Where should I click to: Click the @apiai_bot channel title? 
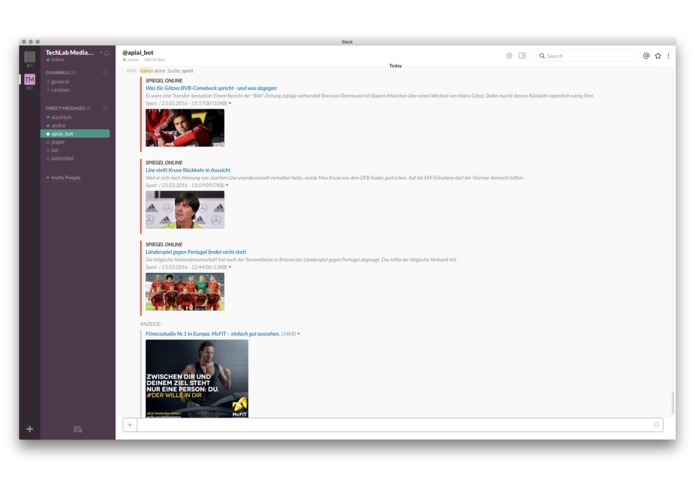pos(138,52)
